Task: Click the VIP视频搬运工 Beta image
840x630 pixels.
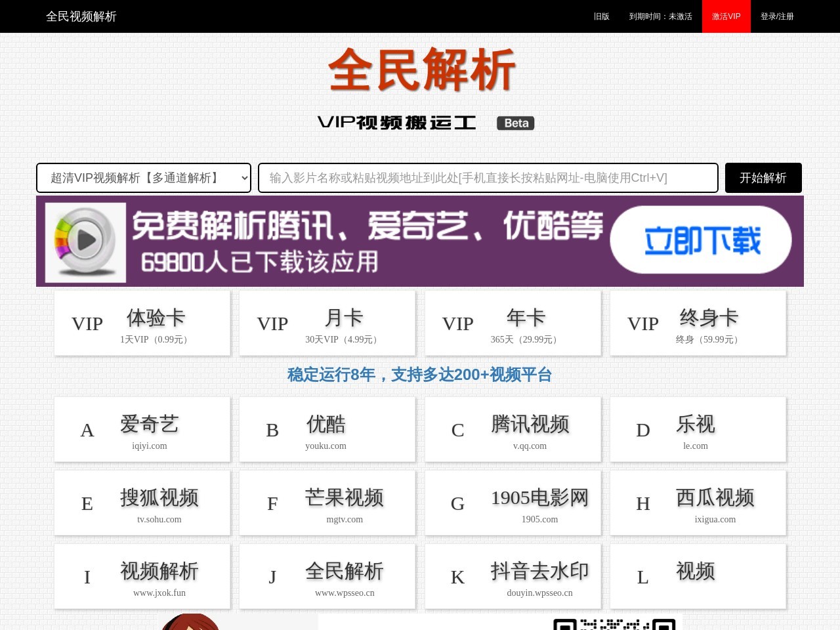Action: [x=426, y=123]
